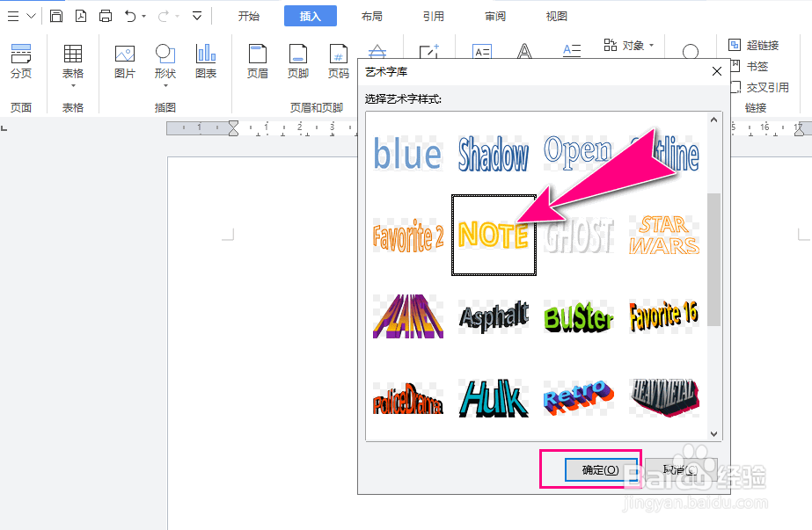Viewport: 812px width, 530px height.
Task: Choose the Outline WordArt style
Action: (664, 154)
